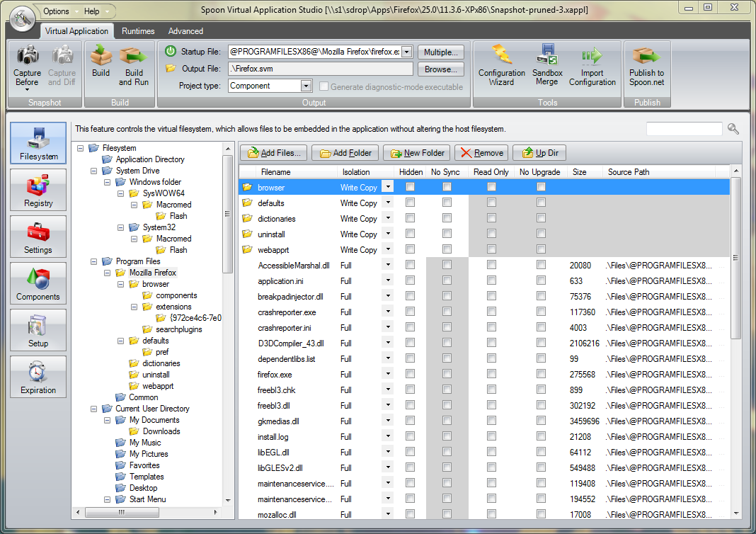The width and height of the screenshot is (756, 534).
Task: Click the New Folder button
Action: tap(417, 153)
